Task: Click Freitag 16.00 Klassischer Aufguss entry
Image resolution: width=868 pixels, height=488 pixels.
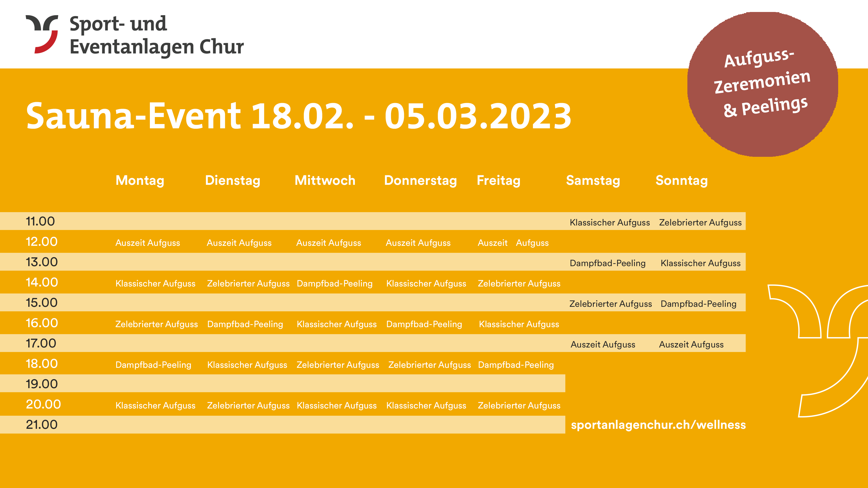Action: click(519, 324)
